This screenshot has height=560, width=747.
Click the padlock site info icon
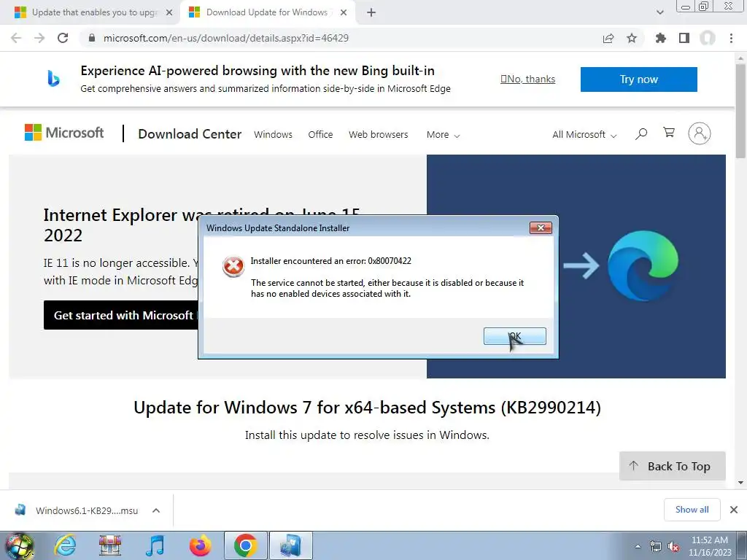point(92,38)
